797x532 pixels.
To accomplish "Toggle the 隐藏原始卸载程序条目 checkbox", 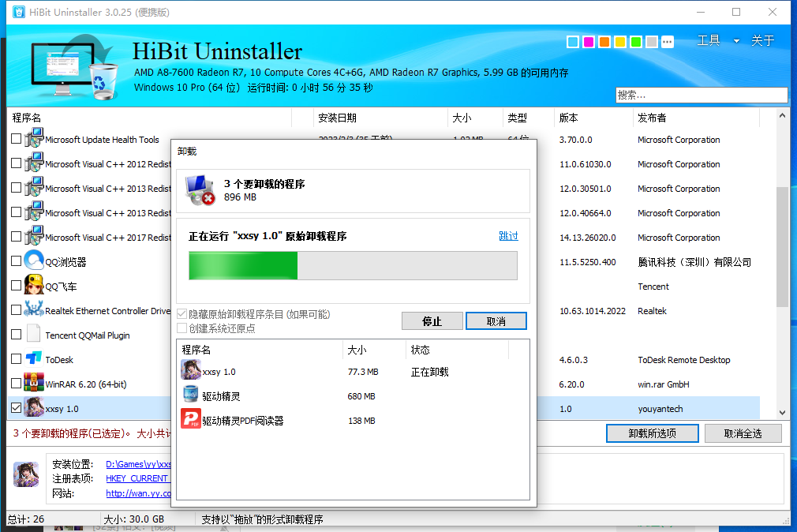I will (x=181, y=313).
